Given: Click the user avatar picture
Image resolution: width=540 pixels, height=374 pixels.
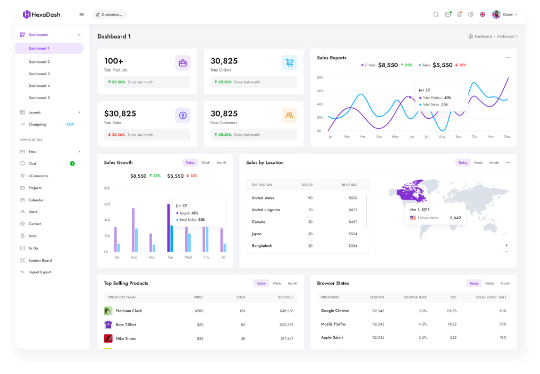Looking at the screenshot, I should [x=496, y=14].
